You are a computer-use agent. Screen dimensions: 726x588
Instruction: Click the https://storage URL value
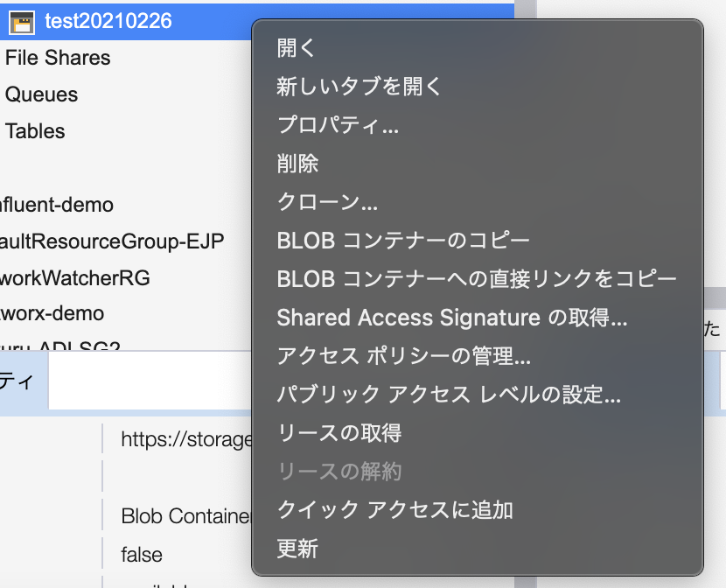[x=186, y=439]
